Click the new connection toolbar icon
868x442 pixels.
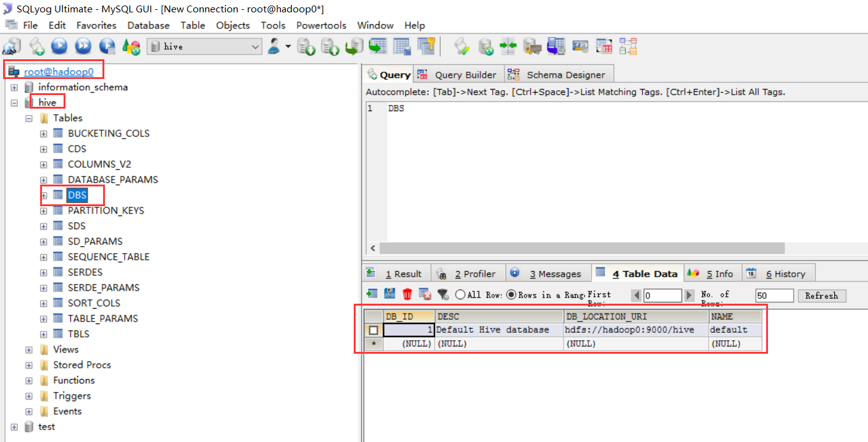pos(12,46)
